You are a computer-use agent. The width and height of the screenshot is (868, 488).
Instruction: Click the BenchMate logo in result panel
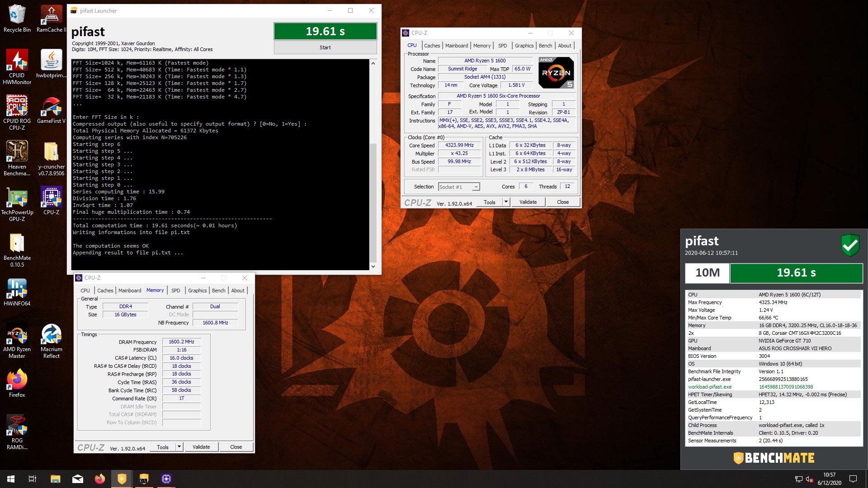[774, 458]
